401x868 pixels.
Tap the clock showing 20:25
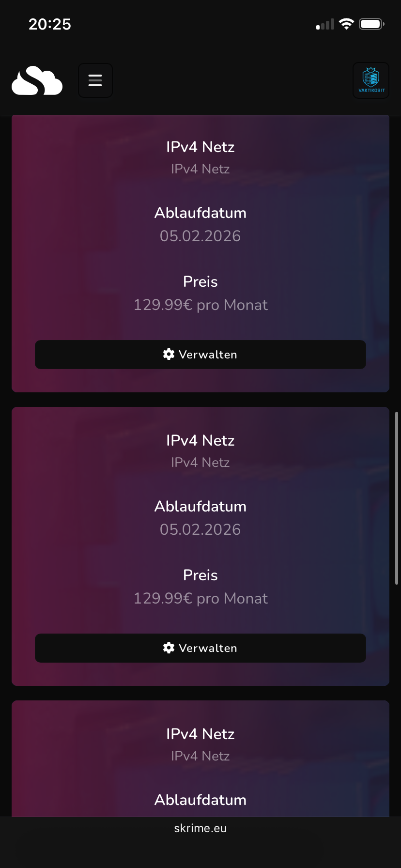pyautogui.click(x=49, y=24)
